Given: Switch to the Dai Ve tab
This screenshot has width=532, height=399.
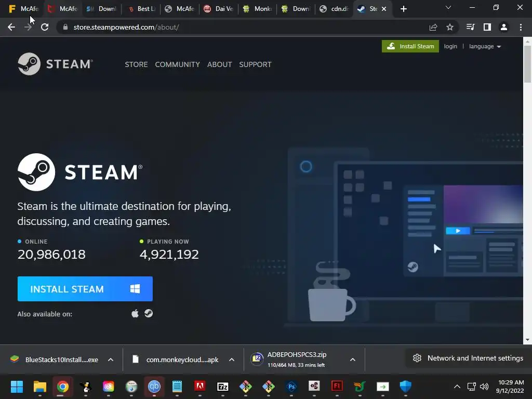Looking at the screenshot, I should [218, 9].
